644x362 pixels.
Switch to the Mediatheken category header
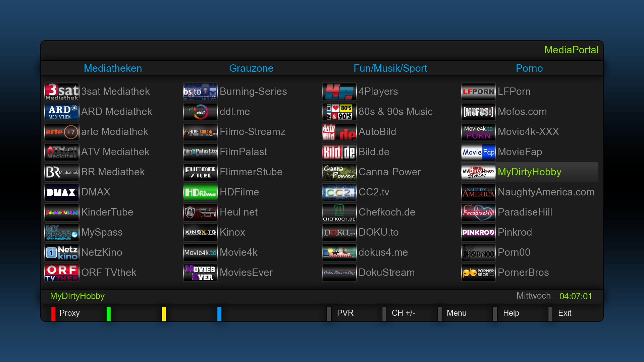point(113,68)
